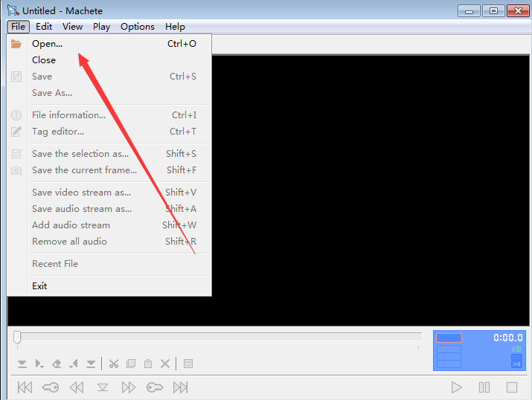The width and height of the screenshot is (532, 400).
Task: Click the time counter display panel
Action: (x=479, y=350)
